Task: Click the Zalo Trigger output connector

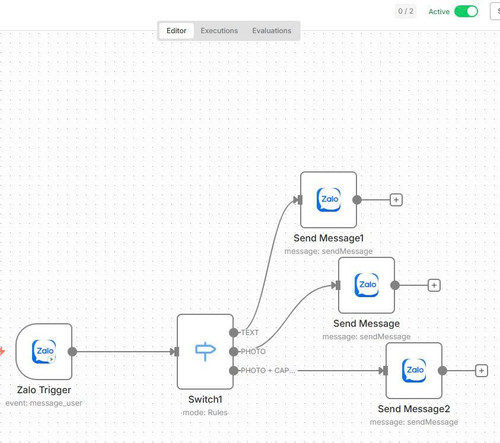Action: pyautogui.click(x=72, y=351)
